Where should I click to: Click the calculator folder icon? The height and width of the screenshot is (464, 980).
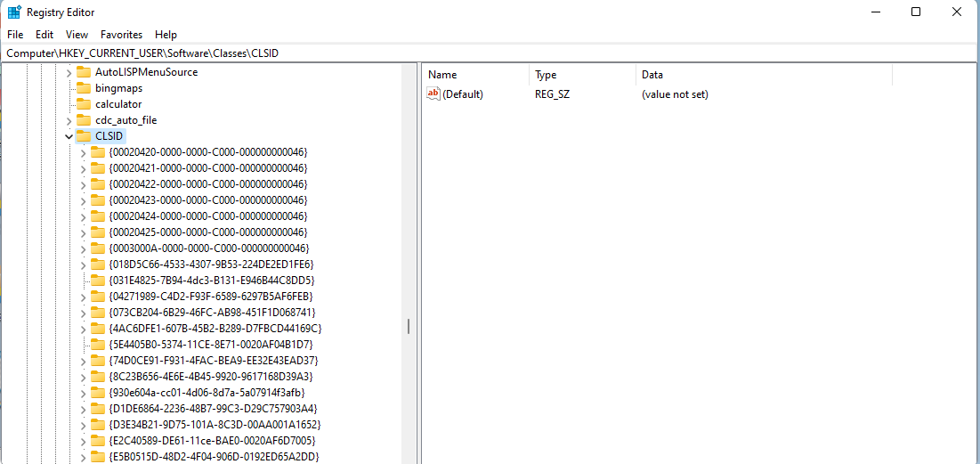click(x=83, y=104)
